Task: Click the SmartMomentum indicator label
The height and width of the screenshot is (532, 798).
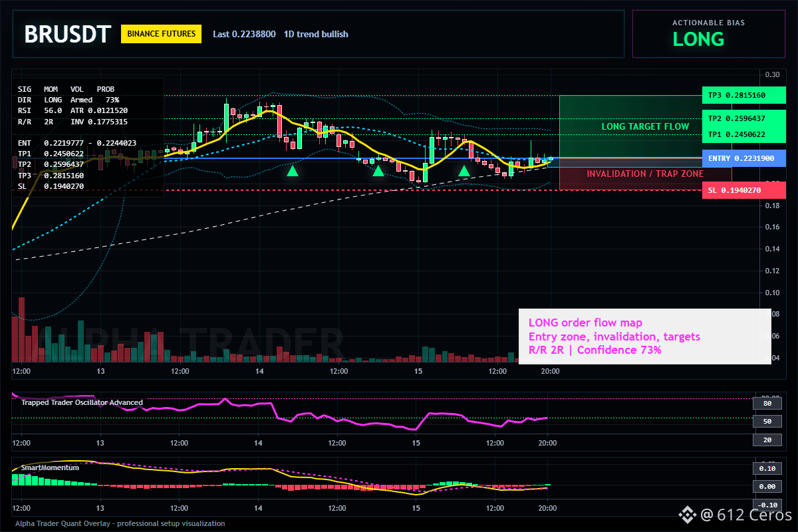Action: click(50, 467)
